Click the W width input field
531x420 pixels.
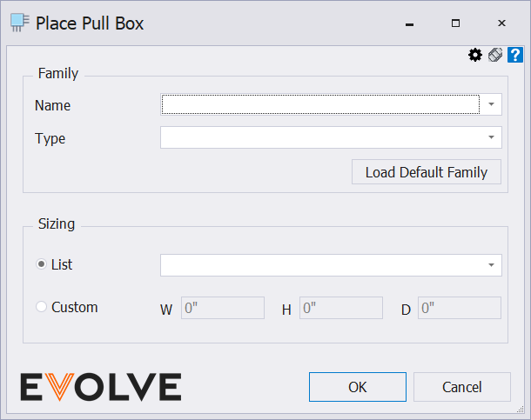[x=223, y=308]
